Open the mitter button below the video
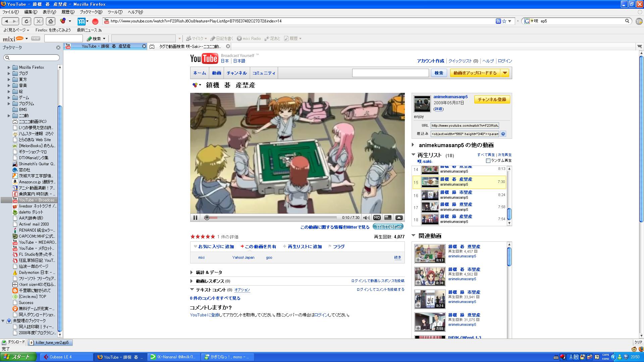Viewport: 644px width, 362px height. [388, 227]
